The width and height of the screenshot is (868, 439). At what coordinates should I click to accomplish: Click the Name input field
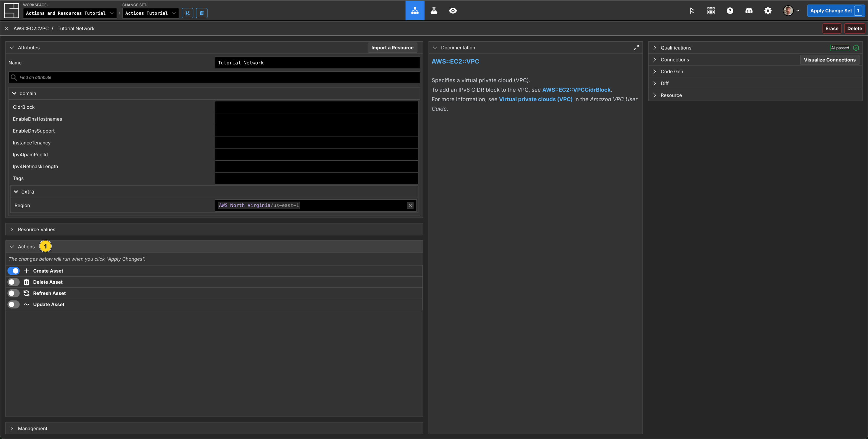pos(317,63)
